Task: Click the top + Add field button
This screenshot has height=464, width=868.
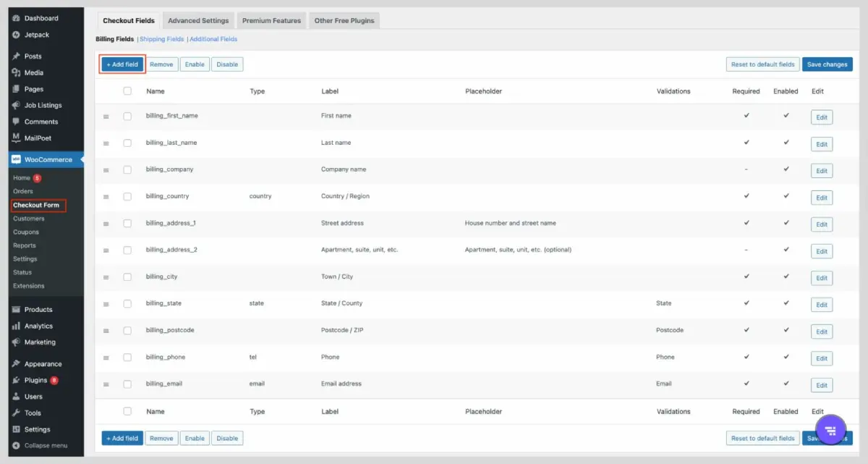Action: (x=122, y=64)
